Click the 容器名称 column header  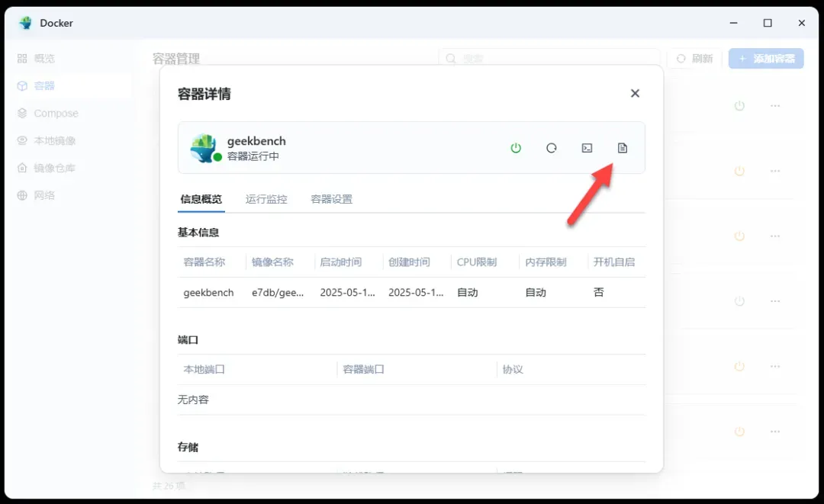coord(204,262)
